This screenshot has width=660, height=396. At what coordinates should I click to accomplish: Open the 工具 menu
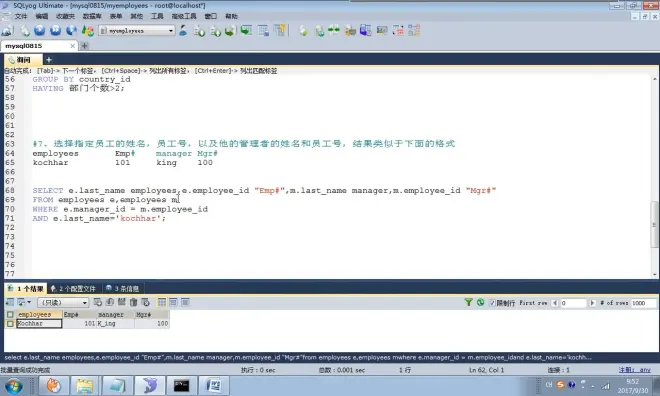pos(157,16)
